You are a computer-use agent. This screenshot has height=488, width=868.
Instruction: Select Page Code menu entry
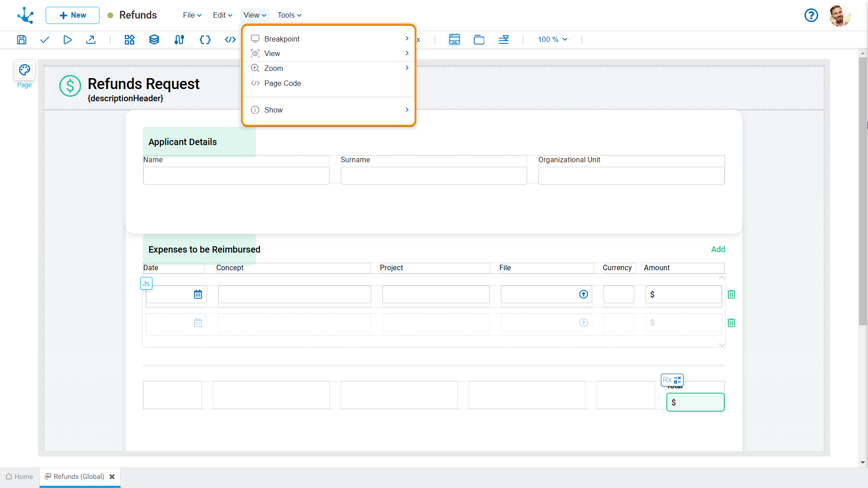pos(283,83)
